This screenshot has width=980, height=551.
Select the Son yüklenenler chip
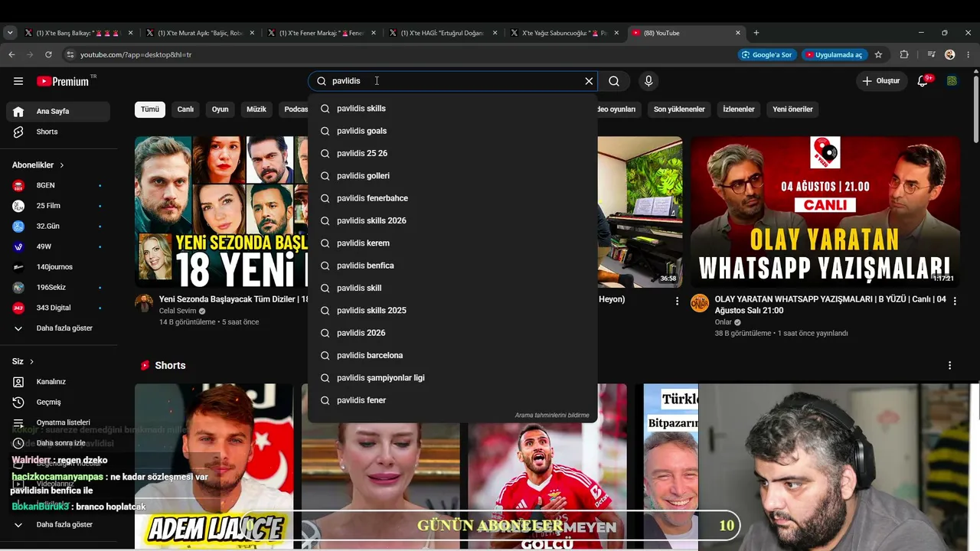click(x=679, y=109)
